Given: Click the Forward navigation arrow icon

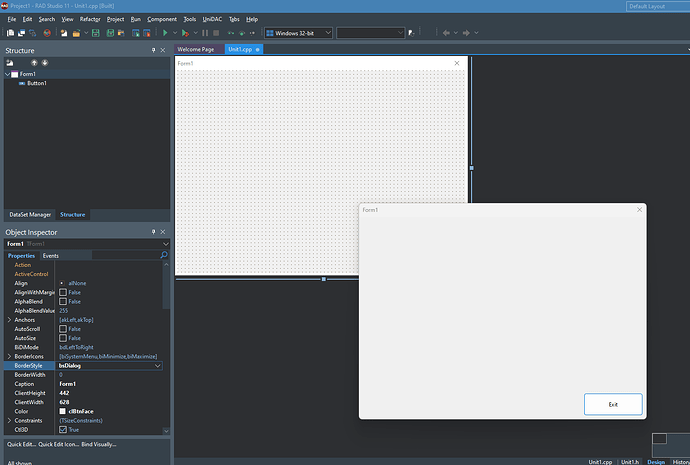Looking at the screenshot, I should 466,33.
